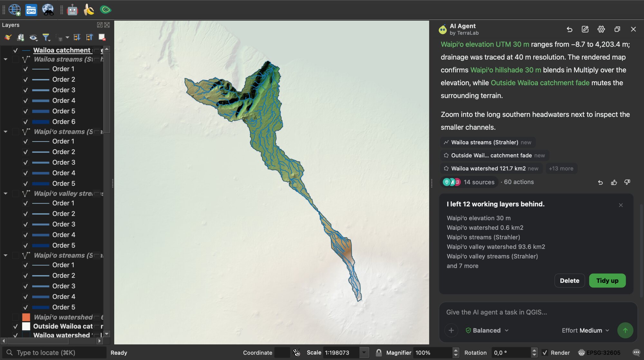Screen dimensions: 644x360
Task: Click remove layer icon in Layers toolbar
Action: coord(102,37)
